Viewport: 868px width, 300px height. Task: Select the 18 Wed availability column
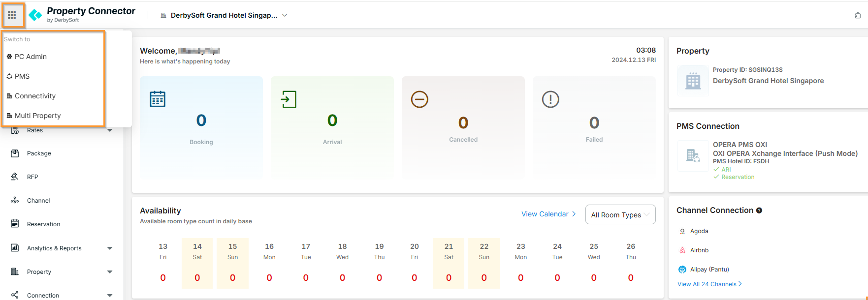coord(342,263)
